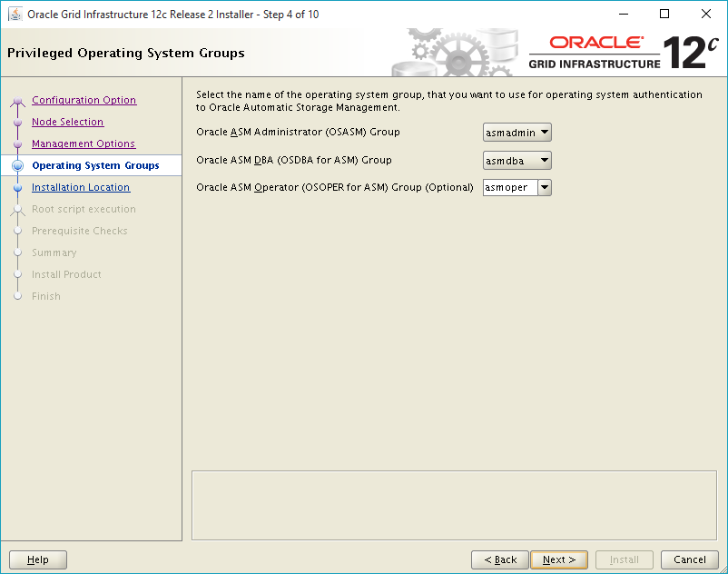Screen dimensions: 728x574
Task: Click the Oracle ASM Administrator (OSASM) Group label
Action: [298, 132]
